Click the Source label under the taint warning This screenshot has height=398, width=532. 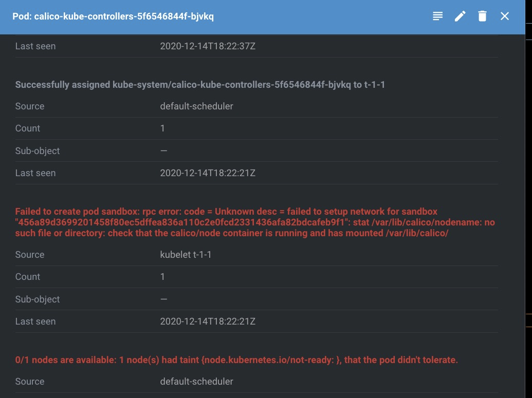(x=29, y=381)
